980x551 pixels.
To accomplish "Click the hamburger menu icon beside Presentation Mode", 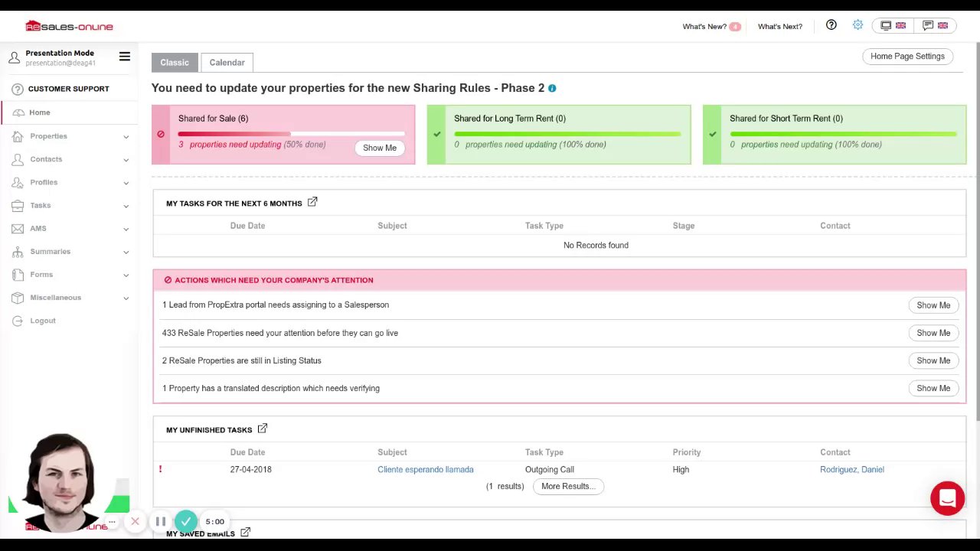I will pyautogui.click(x=125, y=57).
